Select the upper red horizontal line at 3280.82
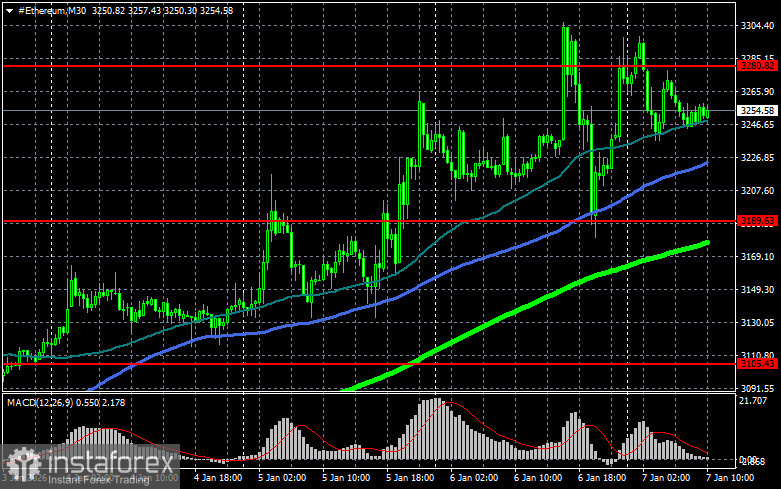781x489 pixels. point(369,66)
